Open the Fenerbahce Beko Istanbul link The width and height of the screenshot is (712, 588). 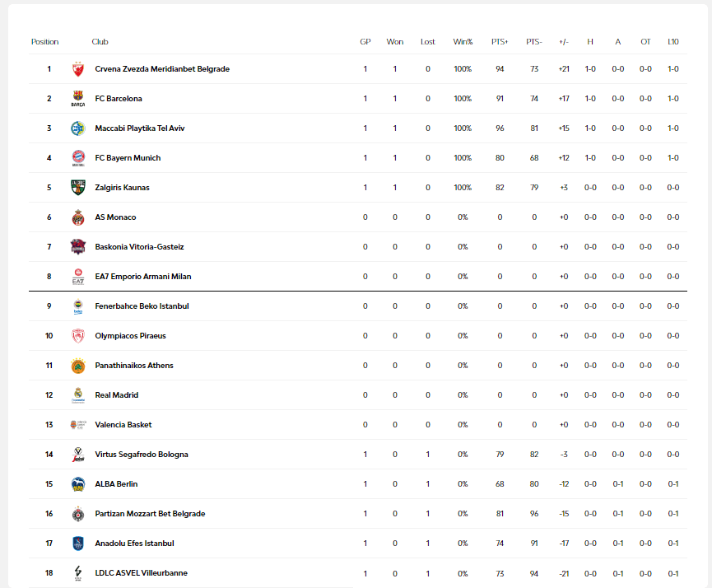(142, 306)
